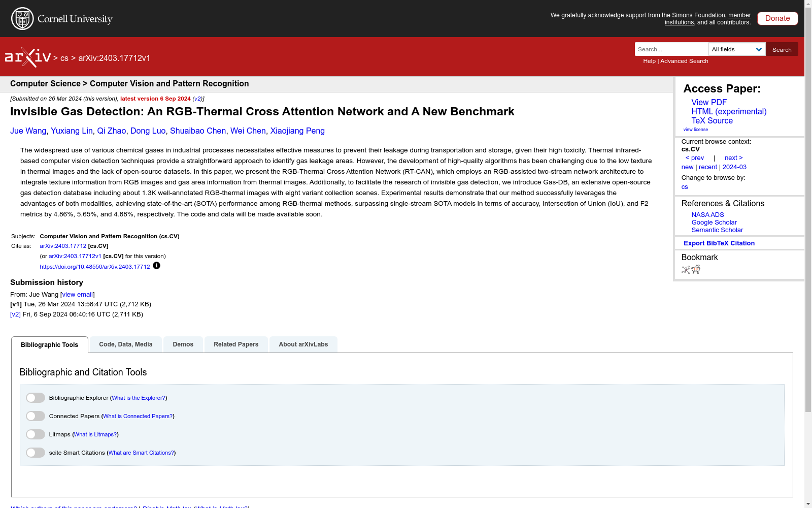The width and height of the screenshot is (812, 508).
Task: Open the Related Papers tab
Action: (x=236, y=344)
